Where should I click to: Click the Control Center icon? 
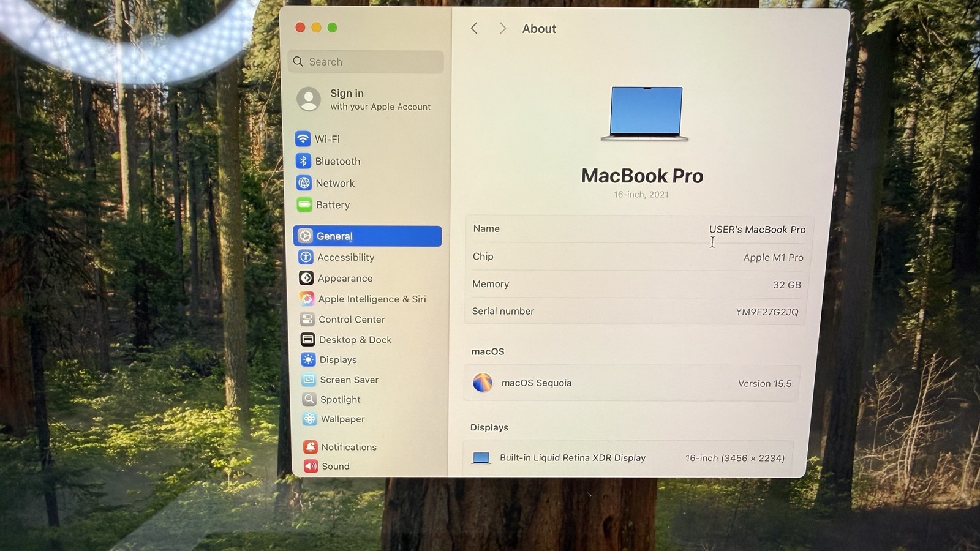pyautogui.click(x=307, y=319)
